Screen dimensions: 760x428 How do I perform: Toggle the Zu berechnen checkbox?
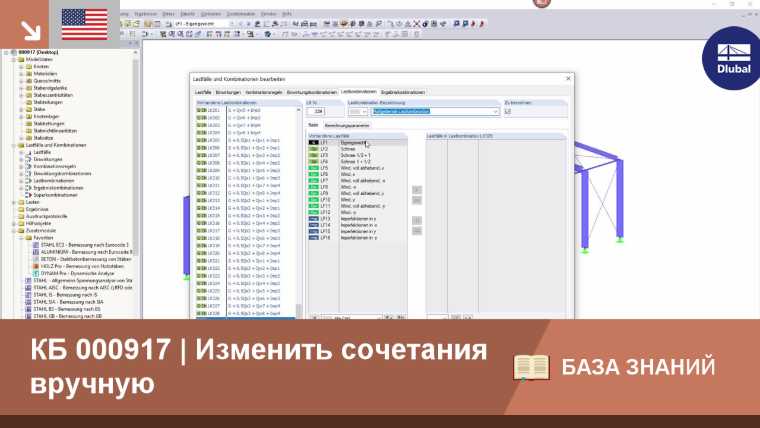[507, 111]
